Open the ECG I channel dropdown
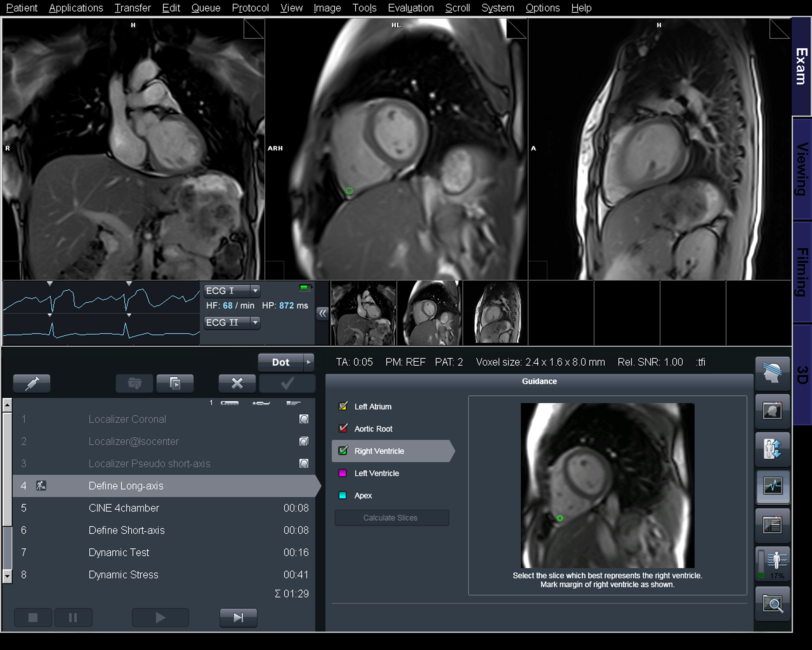 click(x=255, y=291)
